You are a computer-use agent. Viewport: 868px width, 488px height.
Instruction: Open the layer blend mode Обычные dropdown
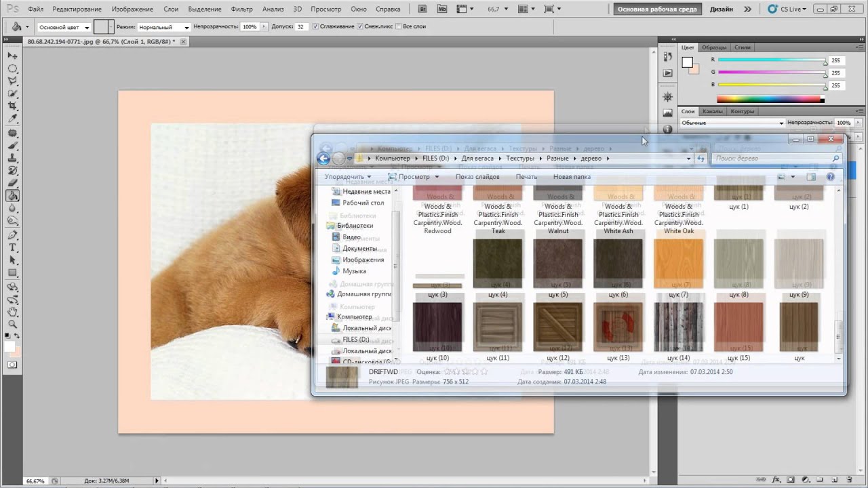(732, 123)
